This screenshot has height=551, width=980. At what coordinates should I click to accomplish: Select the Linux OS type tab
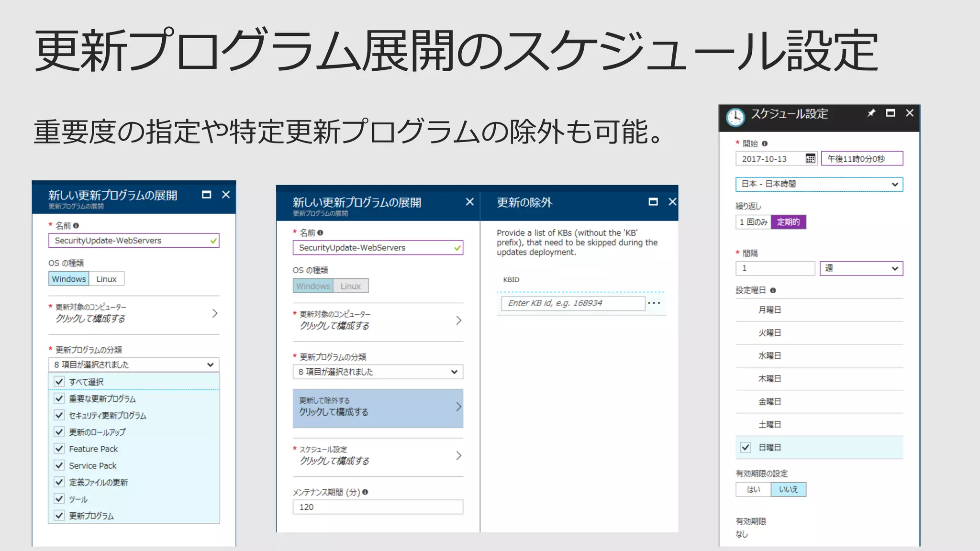[106, 279]
